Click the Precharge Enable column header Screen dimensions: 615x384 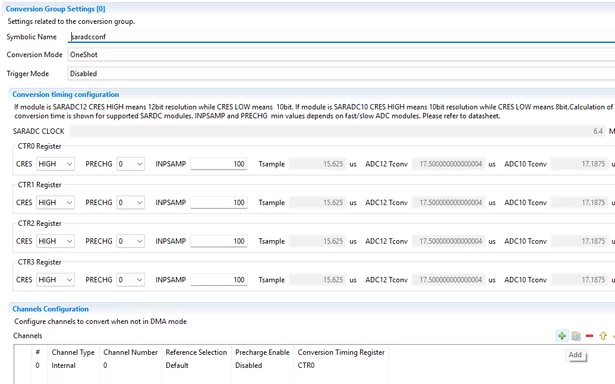pos(262,352)
